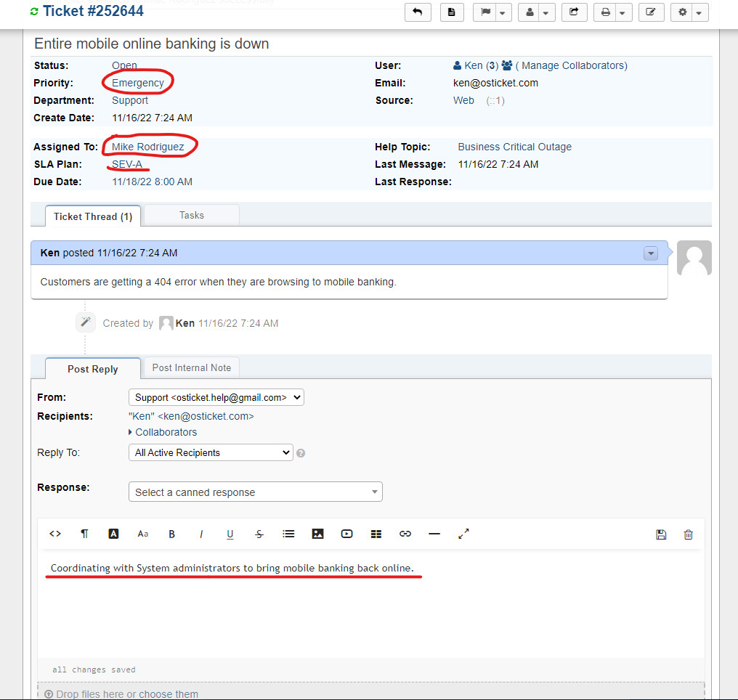Click the insert image icon
Image resolution: width=738 pixels, height=700 pixels.
tap(317, 534)
